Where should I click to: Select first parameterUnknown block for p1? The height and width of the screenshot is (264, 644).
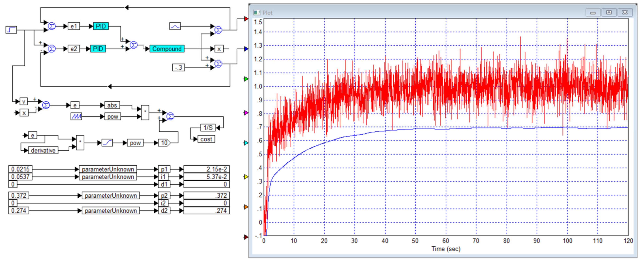(x=108, y=169)
